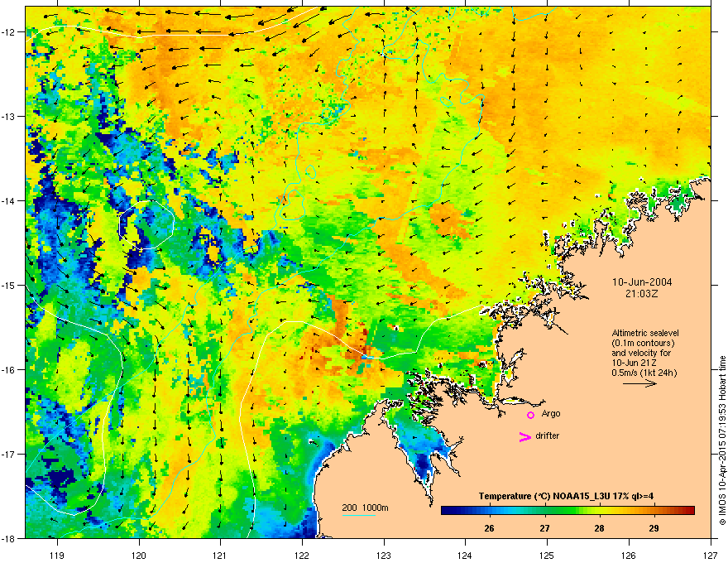
Task: Click the '0.5m/s (1kt 24h)' scale text
Action: point(644,373)
